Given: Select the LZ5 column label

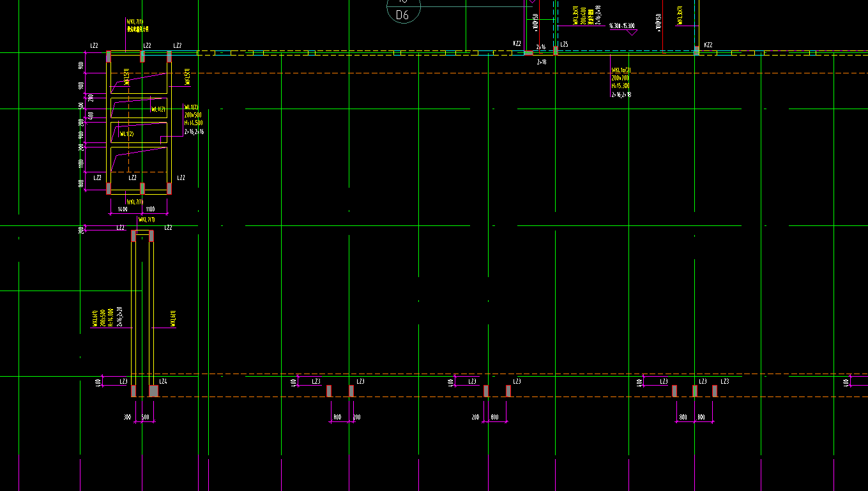Looking at the screenshot, I should (564, 45).
